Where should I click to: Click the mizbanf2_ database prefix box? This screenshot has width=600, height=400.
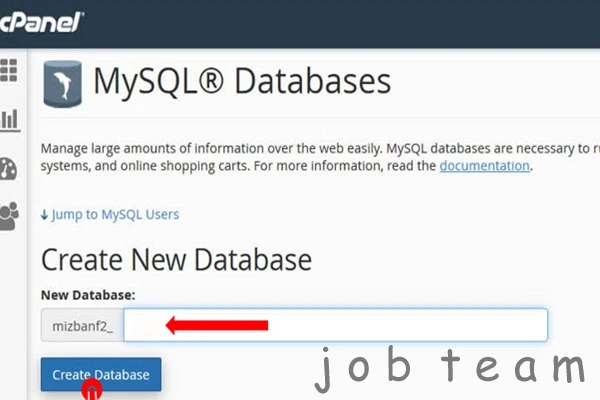click(x=82, y=325)
